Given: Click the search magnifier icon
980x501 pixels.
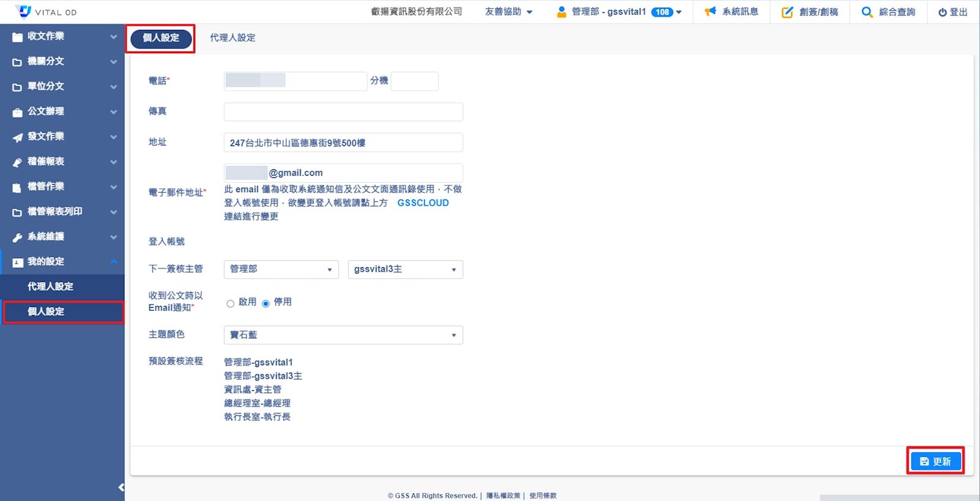Looking at the screenshot, I should coord(867,12).
